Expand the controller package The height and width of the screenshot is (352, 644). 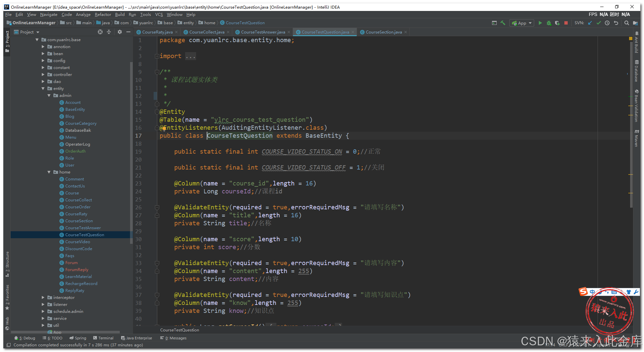click(43, 75)
